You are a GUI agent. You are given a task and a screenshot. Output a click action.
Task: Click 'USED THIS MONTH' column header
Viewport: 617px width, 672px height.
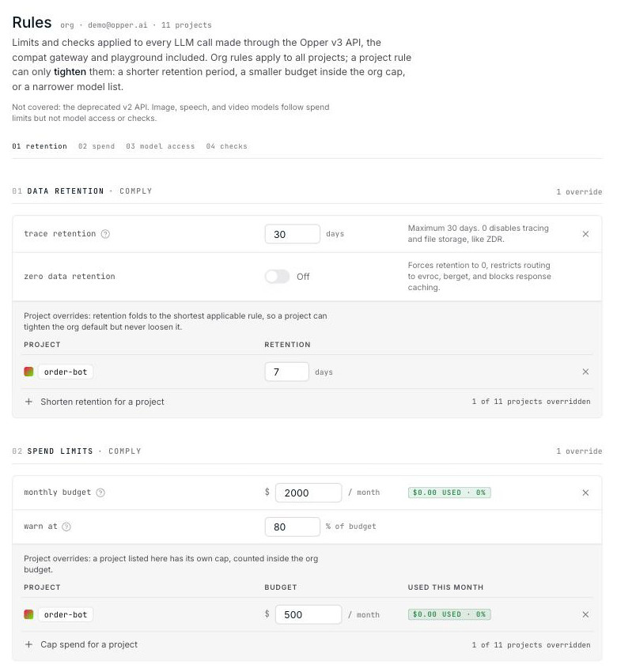click(445, 587)
